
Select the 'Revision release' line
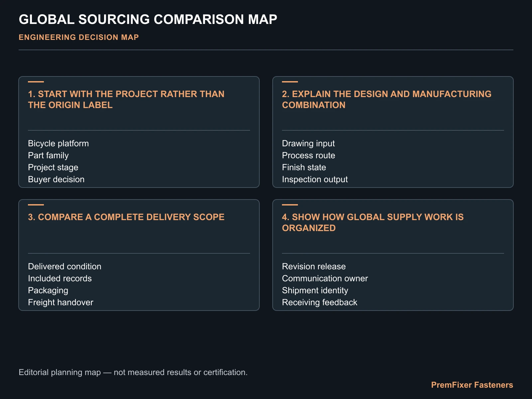[x=314, y=266]
